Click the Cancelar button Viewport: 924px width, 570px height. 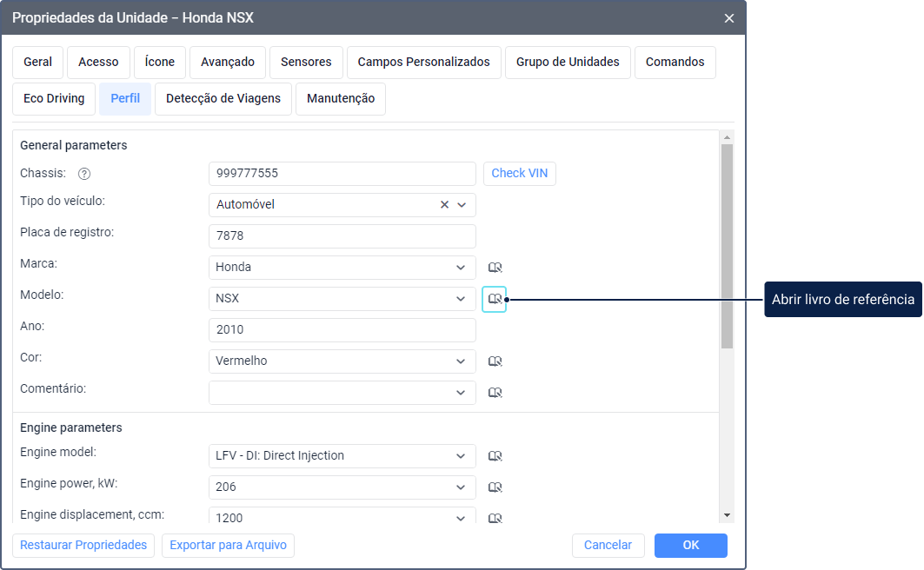click(x=608, y=546)
